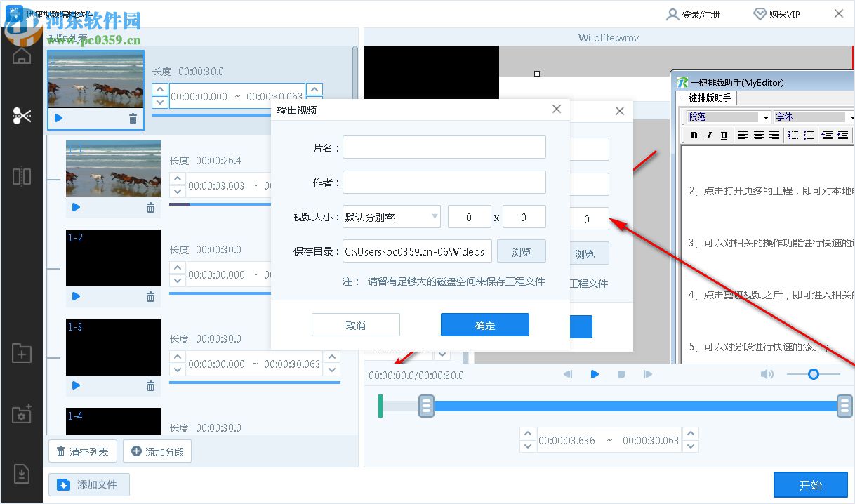Click the export/download icon at sidebar bottom

coord(21,475)
